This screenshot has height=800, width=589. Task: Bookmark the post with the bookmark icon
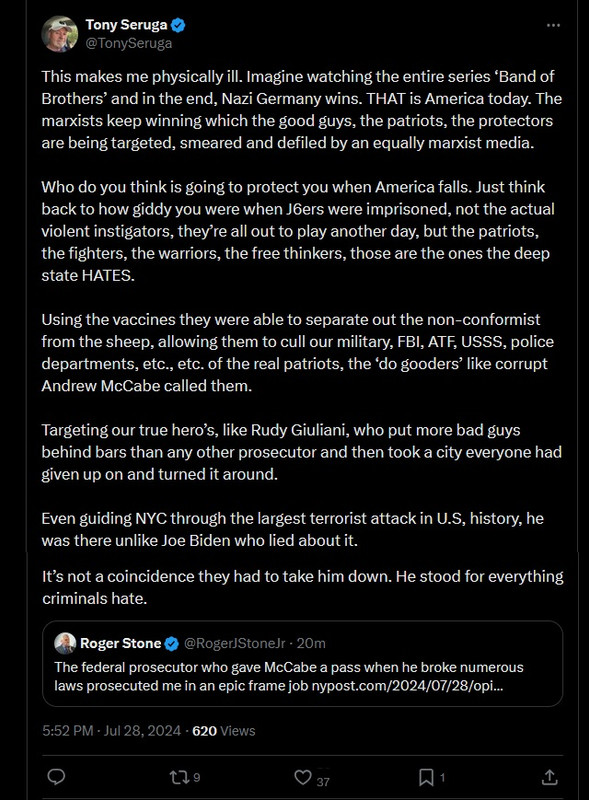[426, 777]
